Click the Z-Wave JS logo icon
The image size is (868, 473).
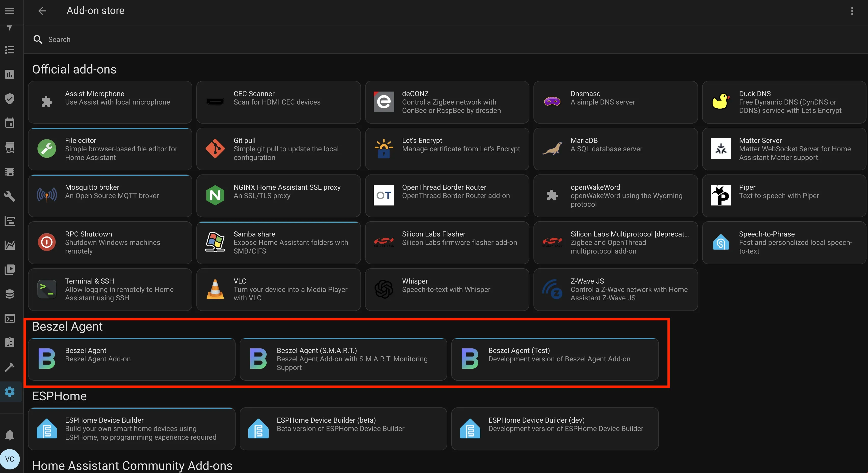(x=552, y=289)
